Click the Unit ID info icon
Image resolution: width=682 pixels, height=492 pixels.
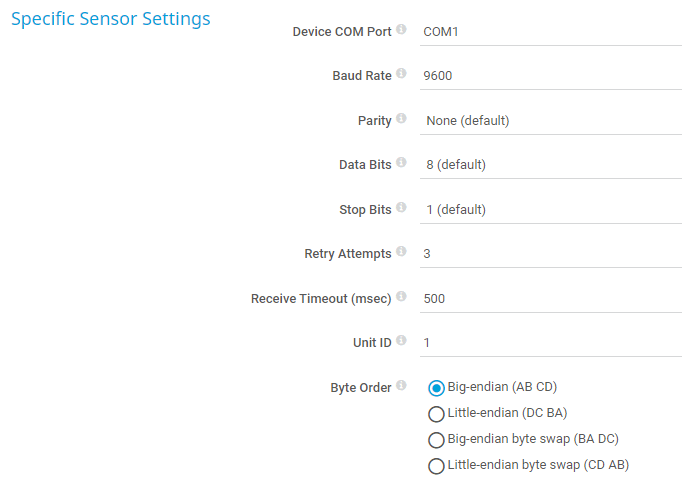coord(401,341)
